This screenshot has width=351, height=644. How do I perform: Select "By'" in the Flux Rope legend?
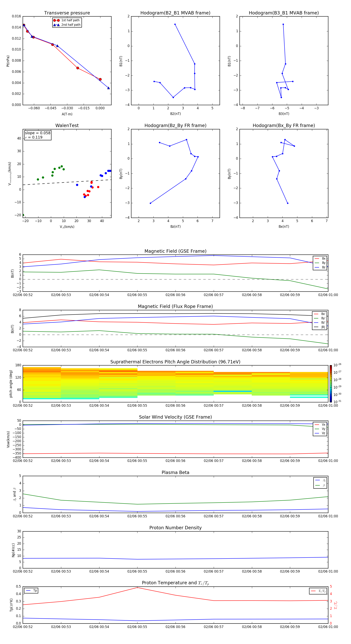pyautogui.click(x=320, y=318)
